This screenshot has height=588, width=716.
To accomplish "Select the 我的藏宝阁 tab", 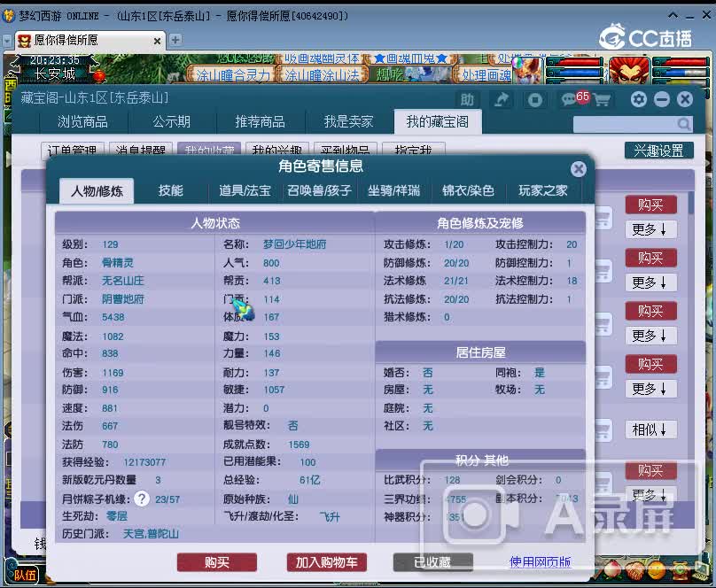I will pos(438,122).
